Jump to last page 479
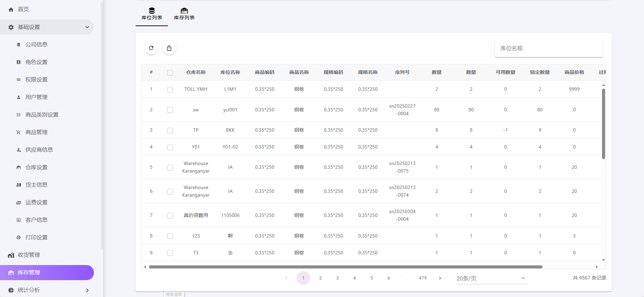Image resolution: width=644 pixels, height=297 pixels. pyautogui.click(x=423, y=278)
